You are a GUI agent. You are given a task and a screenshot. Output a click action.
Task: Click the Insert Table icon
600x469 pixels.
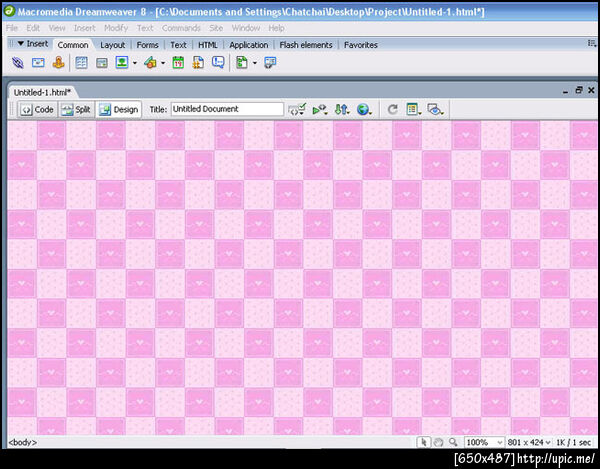pos(81,62)
